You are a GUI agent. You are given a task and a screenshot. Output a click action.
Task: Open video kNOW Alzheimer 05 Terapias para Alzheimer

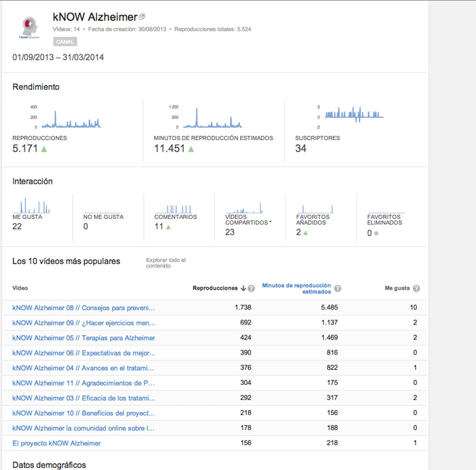[84, 338]
